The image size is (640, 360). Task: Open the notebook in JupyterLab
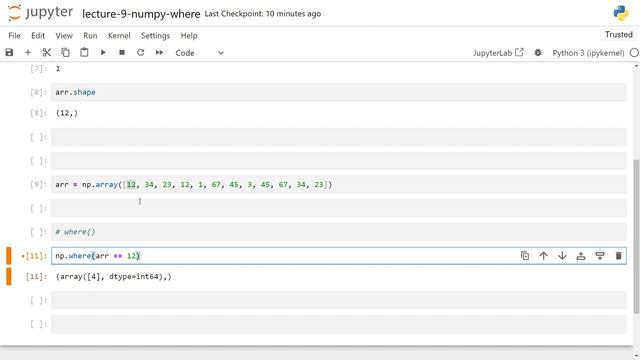[x=498, y=53]
